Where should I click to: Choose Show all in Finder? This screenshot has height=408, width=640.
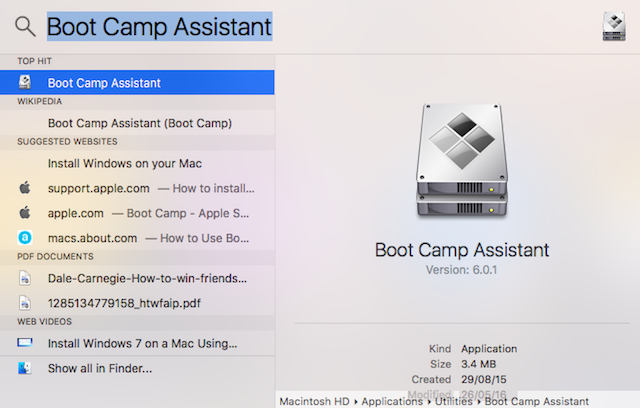point(100,368)
